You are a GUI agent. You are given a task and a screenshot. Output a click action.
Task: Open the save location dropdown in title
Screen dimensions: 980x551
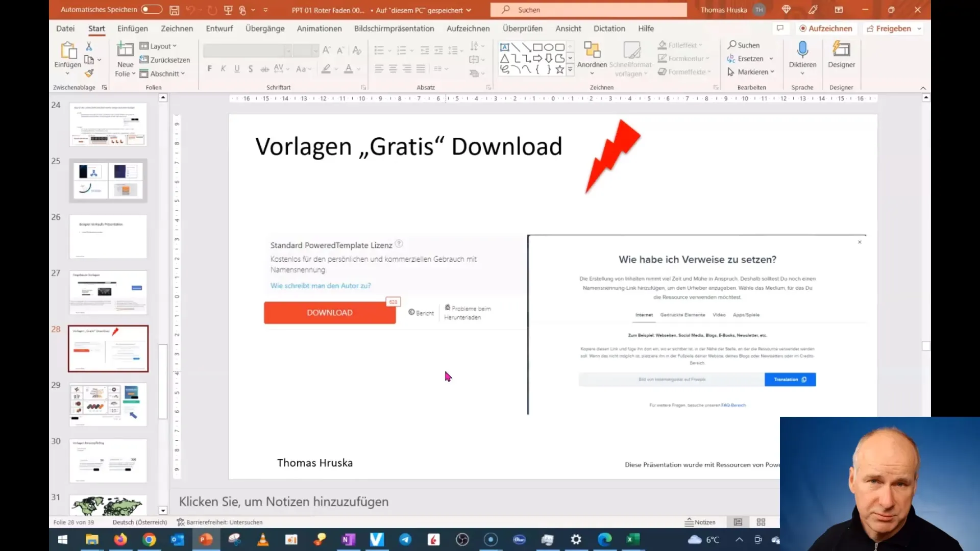coord(469,10)
